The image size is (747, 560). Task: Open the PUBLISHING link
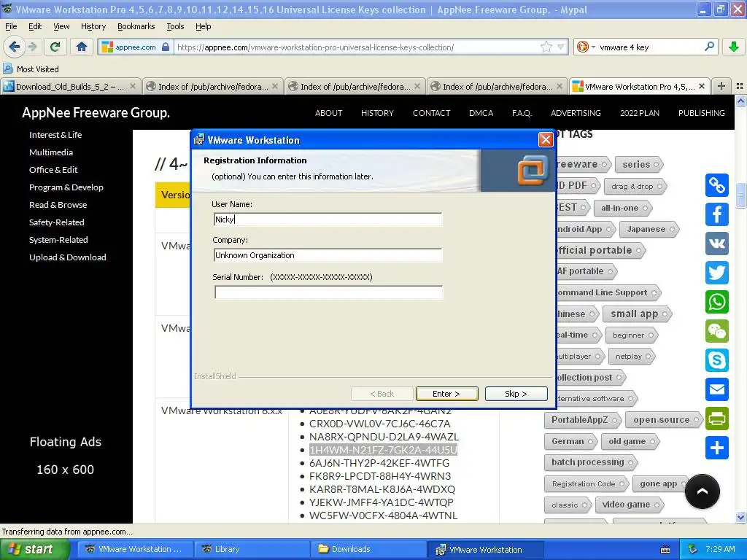point(701,113)
